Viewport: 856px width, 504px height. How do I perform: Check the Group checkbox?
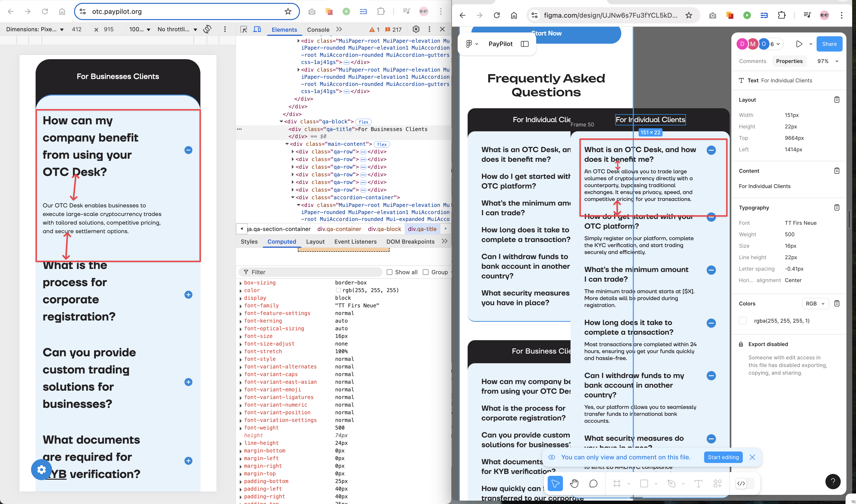click(x=425, y=272)
